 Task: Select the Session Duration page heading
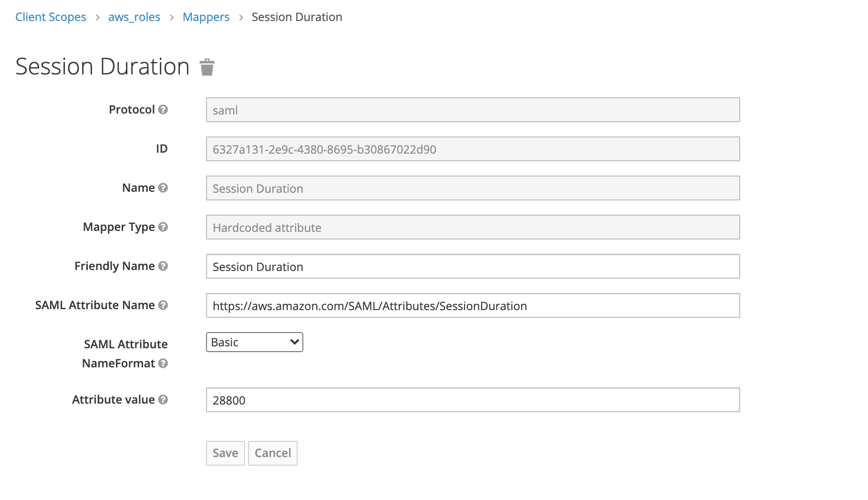tap(103, 66)
